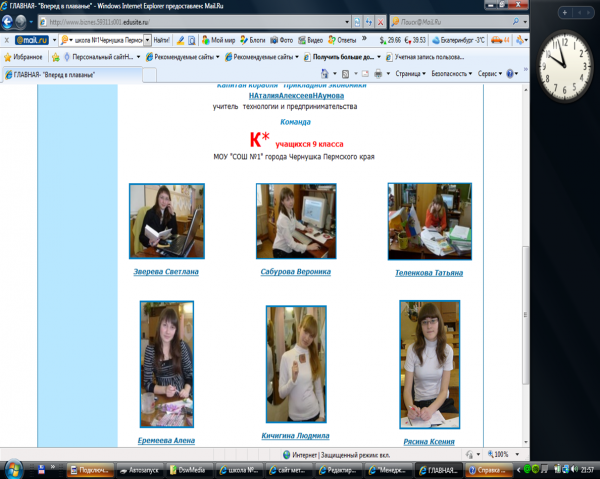Open Еремеева Алена link
The image size is (600, 479).
166,441
